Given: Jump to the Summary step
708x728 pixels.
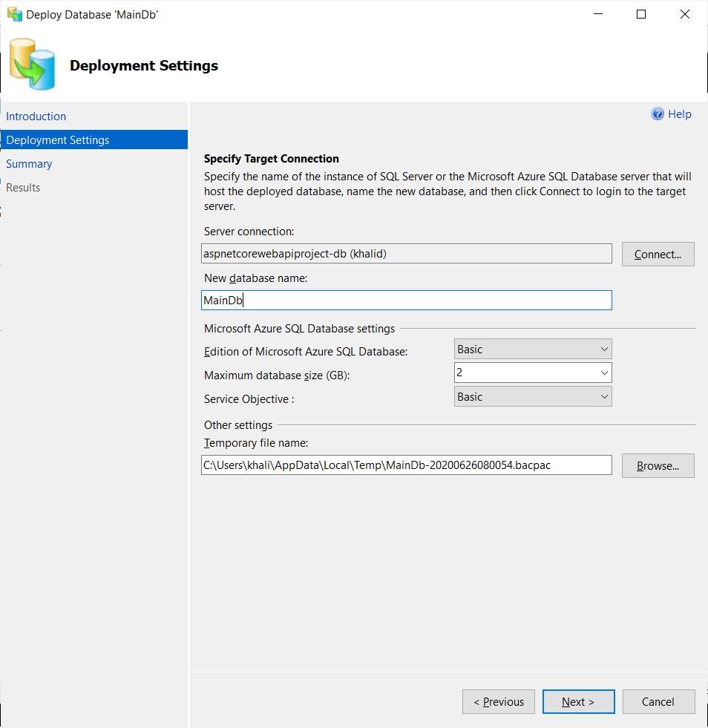Looking at the screenshot, I should (29, 164).
